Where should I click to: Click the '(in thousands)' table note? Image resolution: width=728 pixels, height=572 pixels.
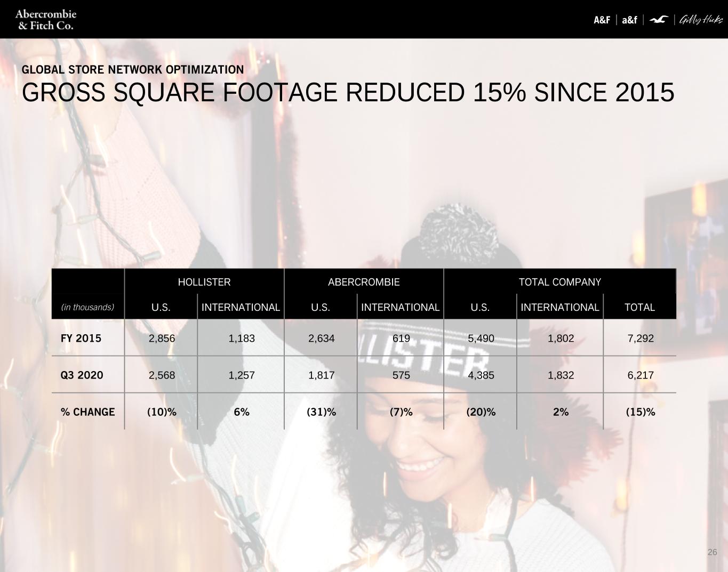point(87,307)
